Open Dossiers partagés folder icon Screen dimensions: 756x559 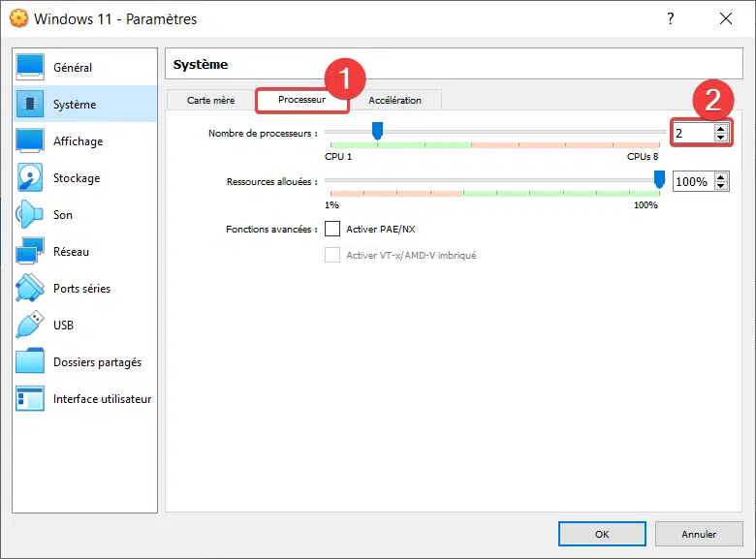[x=30, y=361]
